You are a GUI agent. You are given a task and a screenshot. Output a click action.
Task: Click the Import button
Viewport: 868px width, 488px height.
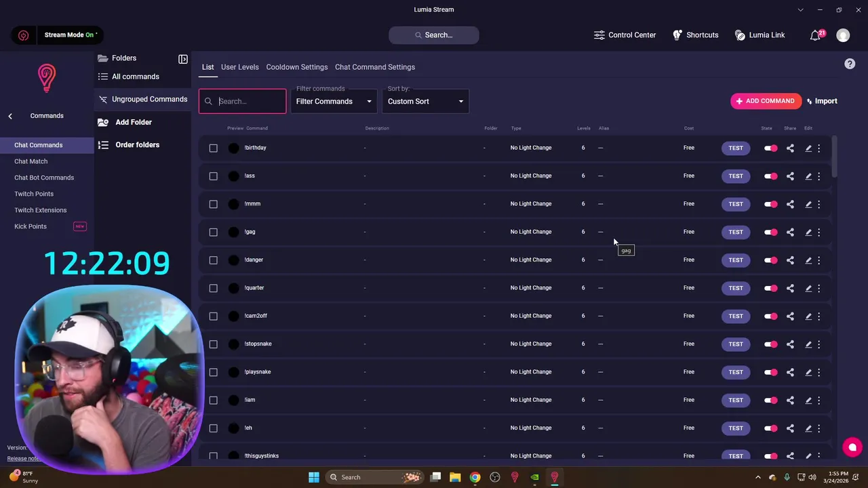822,101
